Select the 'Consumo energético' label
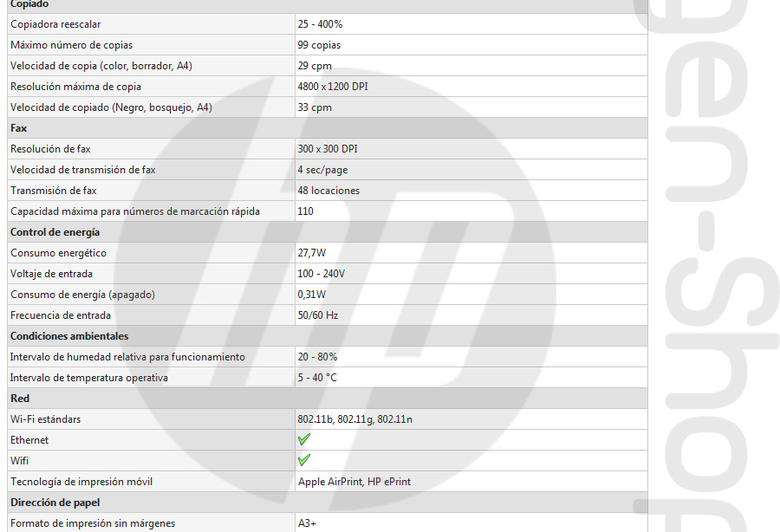 [59, 253]
